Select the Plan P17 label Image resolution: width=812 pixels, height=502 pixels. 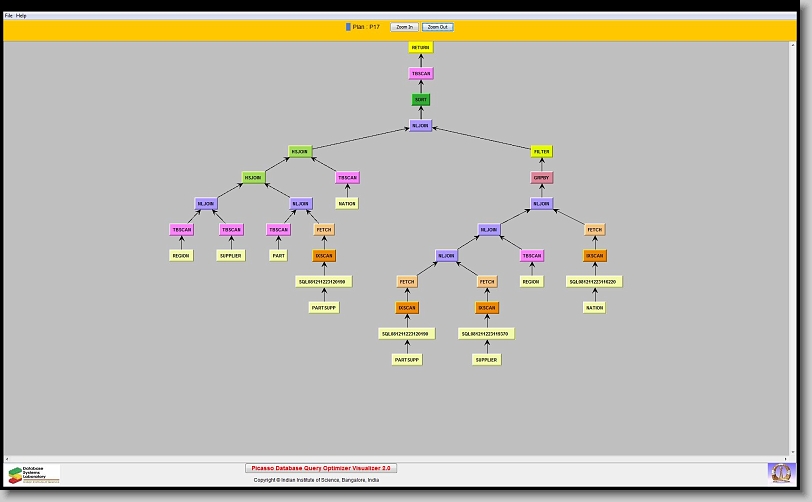click(x=366, y=27)
